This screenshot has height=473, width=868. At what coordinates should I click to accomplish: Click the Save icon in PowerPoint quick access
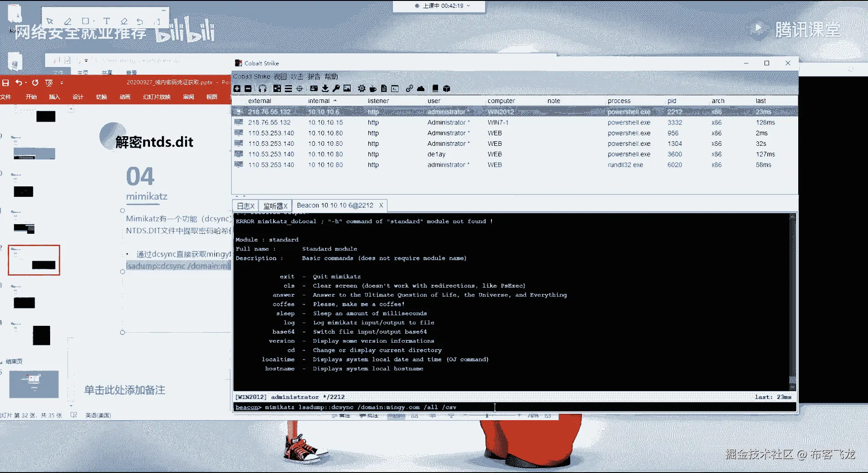click(x=5, y=82)
